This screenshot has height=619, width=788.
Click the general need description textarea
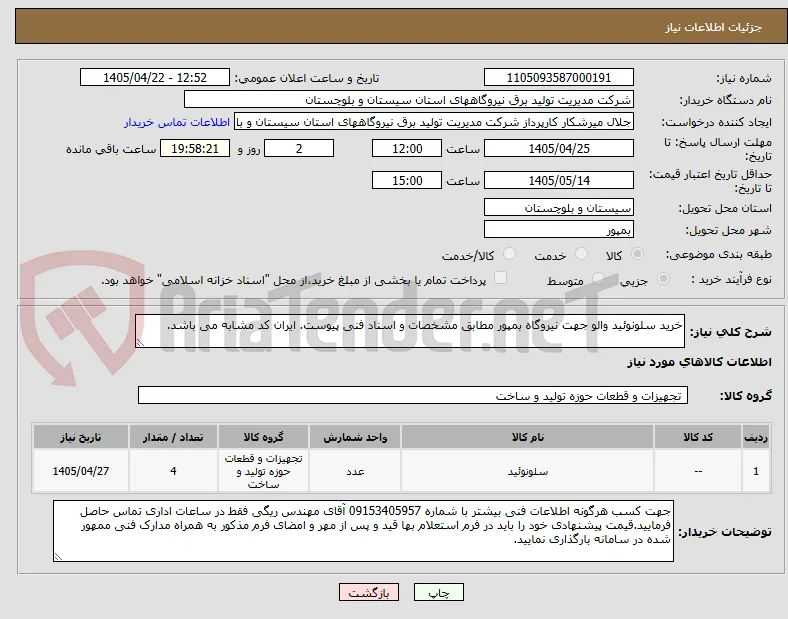point(410,331)
